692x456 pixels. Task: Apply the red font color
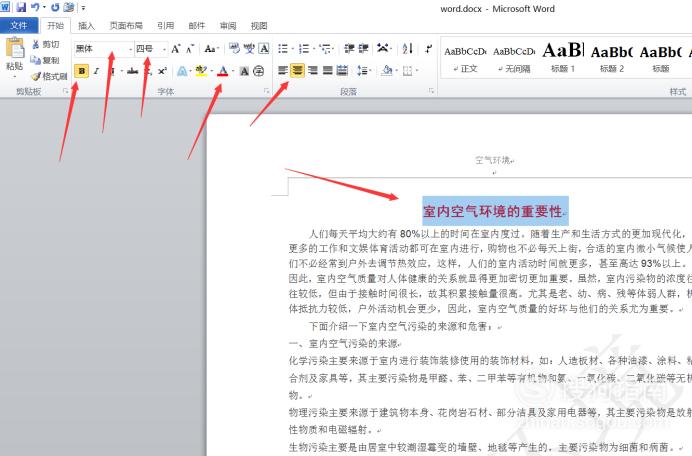(x=223, y=71)
